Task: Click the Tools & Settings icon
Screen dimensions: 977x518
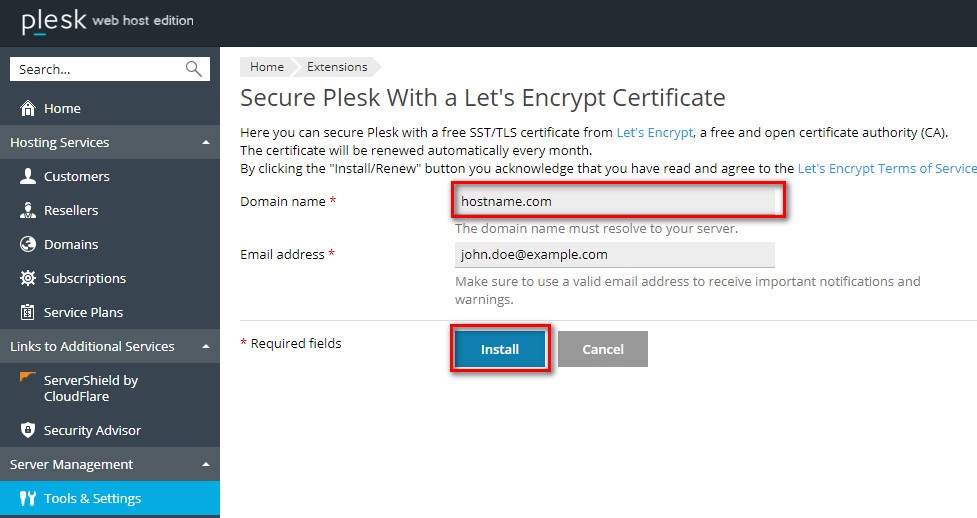Action: tap(27, 498)
